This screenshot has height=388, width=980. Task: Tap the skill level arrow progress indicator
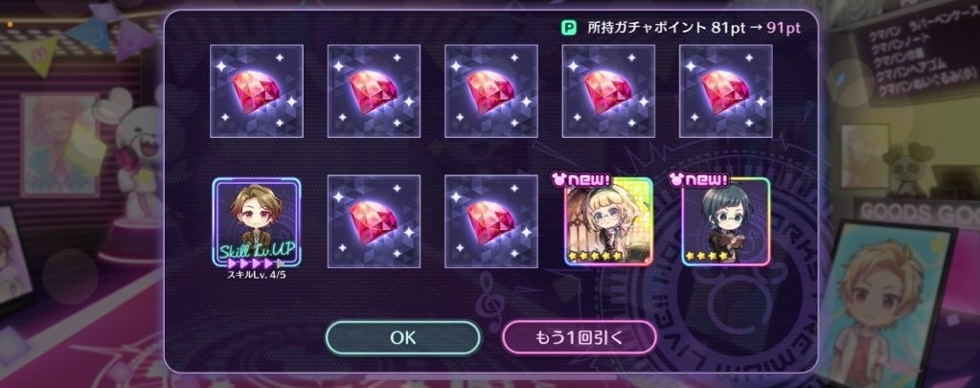click(256, 263)
